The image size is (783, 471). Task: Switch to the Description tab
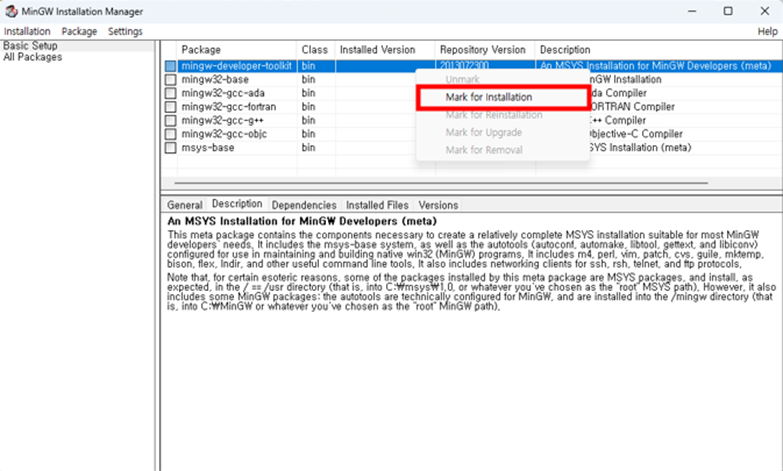(237, 204)
